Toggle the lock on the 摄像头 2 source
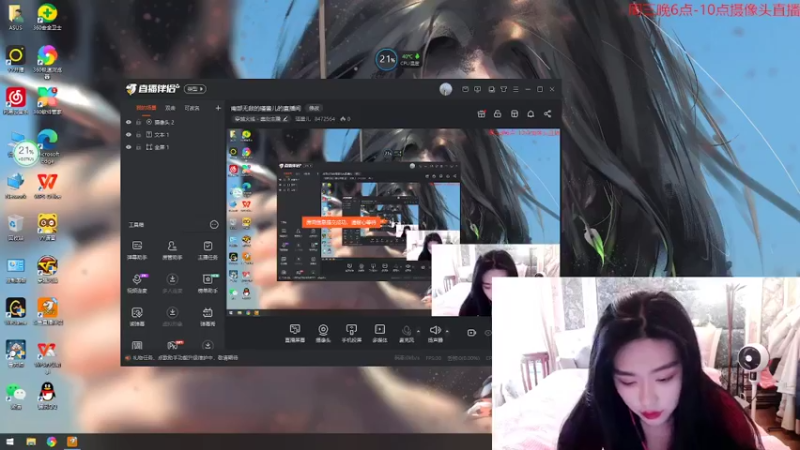 (x=138, y=122)
